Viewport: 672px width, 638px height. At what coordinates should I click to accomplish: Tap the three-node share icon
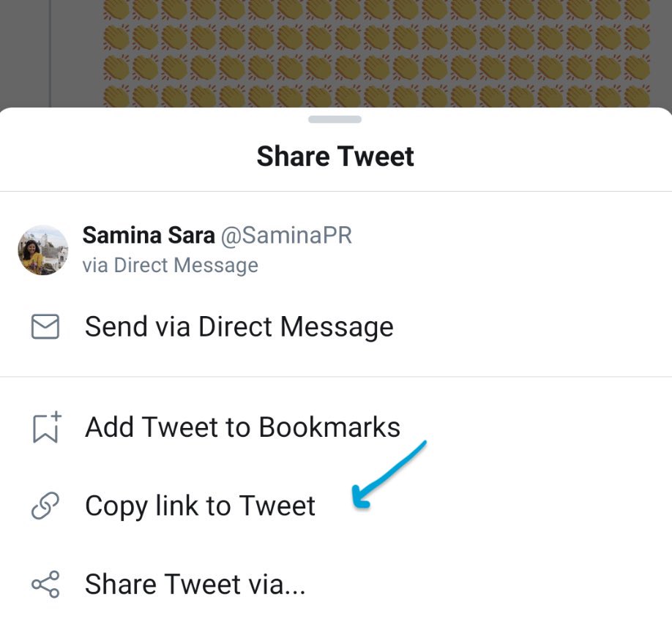pos(45,585)
